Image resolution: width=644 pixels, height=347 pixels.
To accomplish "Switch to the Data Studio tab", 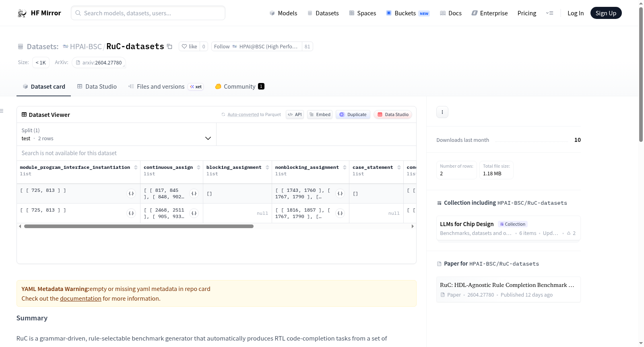I will pos(97,87).
